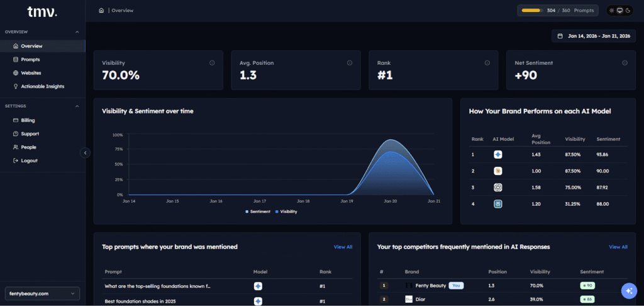Click the Jan 20 label on the chart axis
The height and width of the screenshot is (306, 644).
point(390,201)
